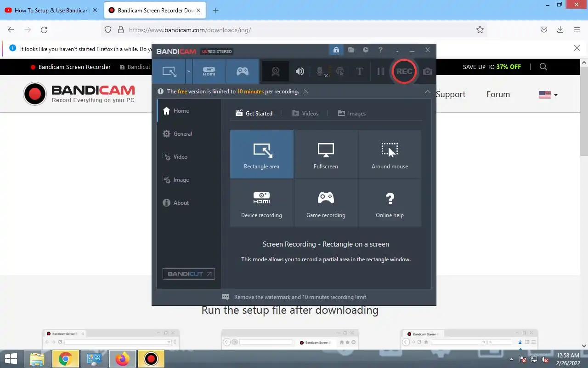Toggle the mouse click effect icon
588x368 pixels.
[340, 71]
